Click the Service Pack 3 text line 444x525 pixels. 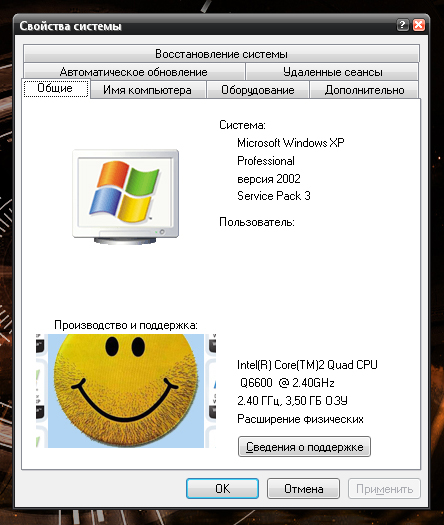click(274, 196)
